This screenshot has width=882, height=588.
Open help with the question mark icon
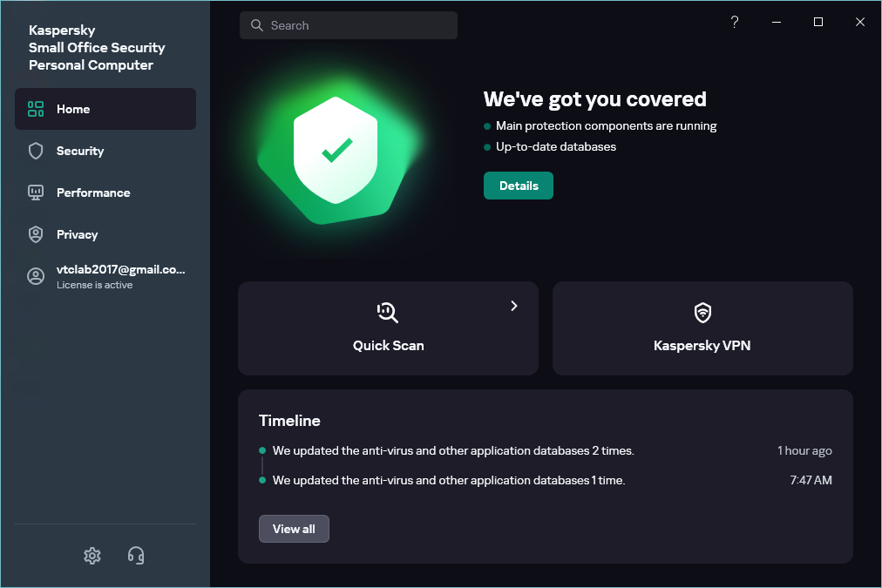pyautogui.click(x=735, y=23)
